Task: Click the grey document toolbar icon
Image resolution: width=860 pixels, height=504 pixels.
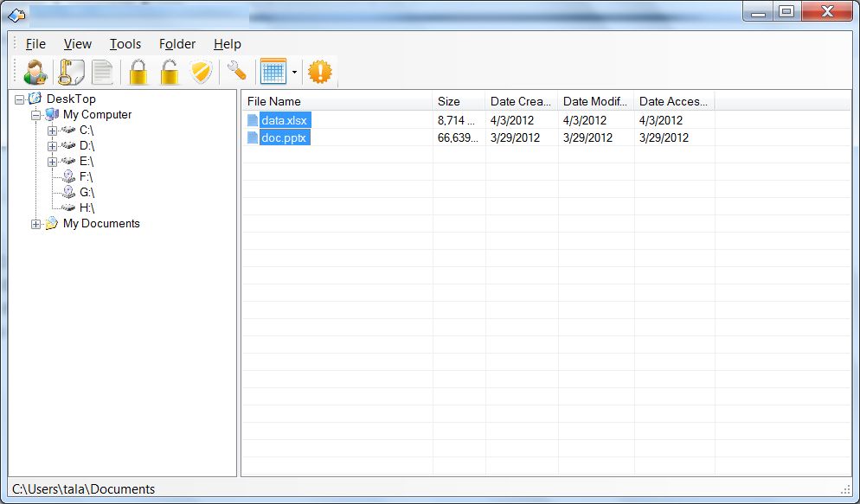Action: coord(103,72)
